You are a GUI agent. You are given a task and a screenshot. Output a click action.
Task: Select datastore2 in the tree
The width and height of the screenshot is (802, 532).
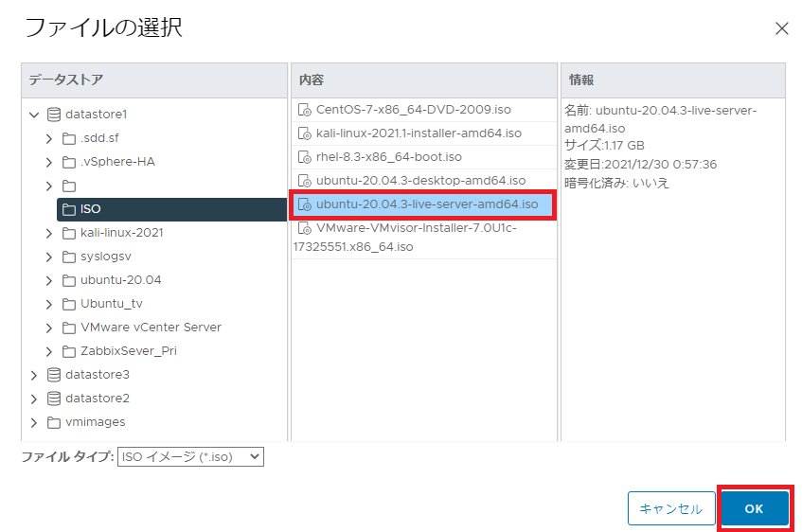point(98,398)
